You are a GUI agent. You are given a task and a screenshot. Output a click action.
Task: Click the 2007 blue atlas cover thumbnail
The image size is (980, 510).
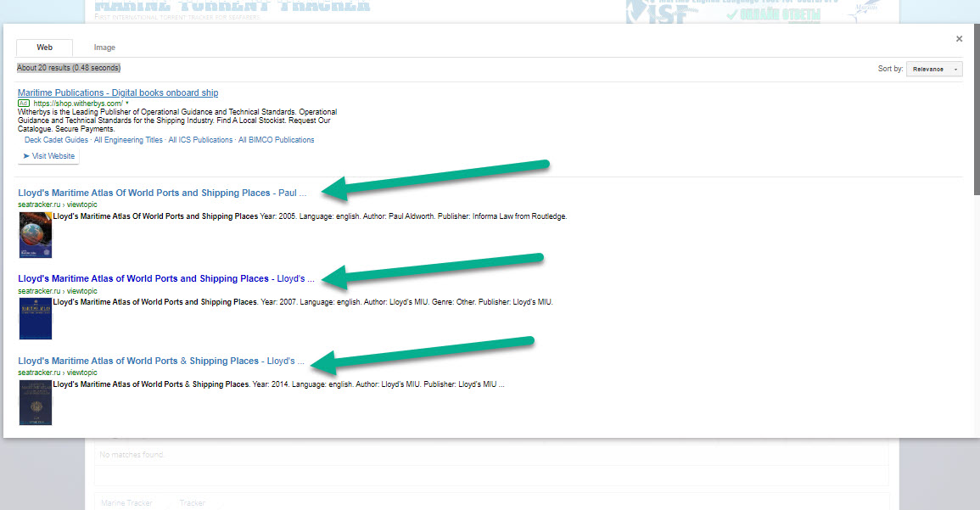[x=36, y=318]
